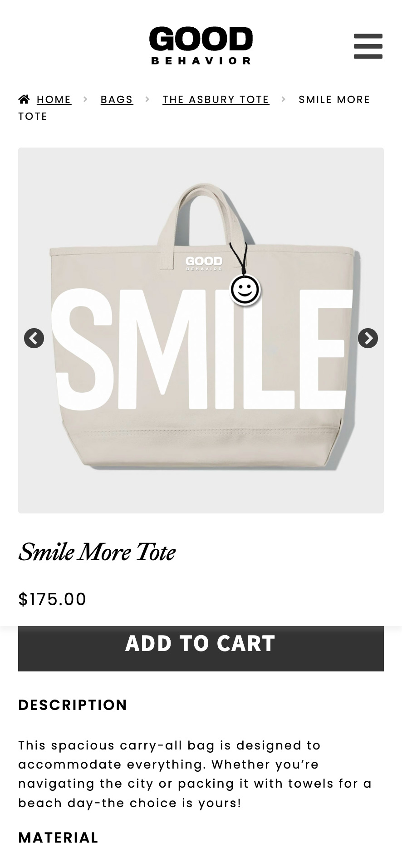Open the BAGS breadcrumb link

(x=117, y=99)
